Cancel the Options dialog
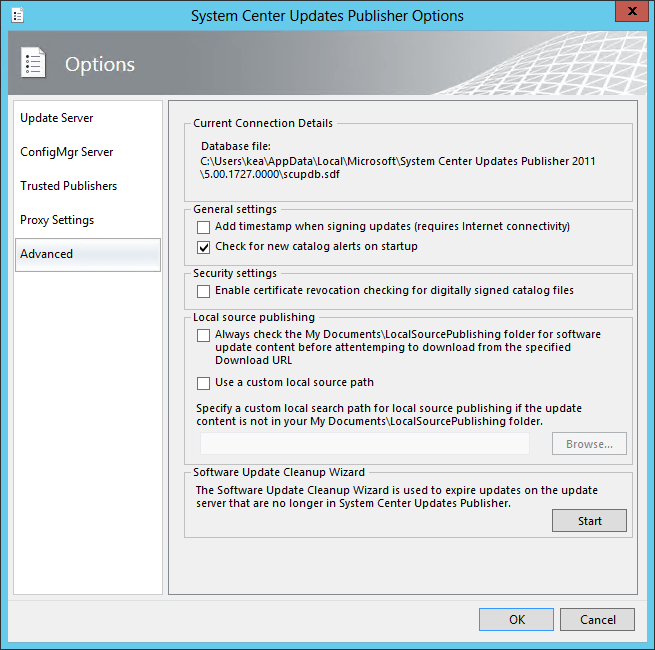This screenshot has height=650, width=655. pos(597,620)
